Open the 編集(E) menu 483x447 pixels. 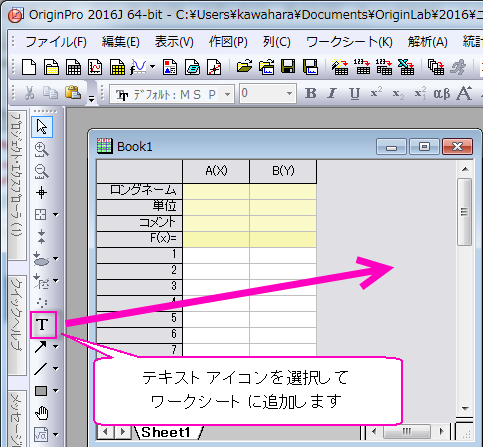121,42
